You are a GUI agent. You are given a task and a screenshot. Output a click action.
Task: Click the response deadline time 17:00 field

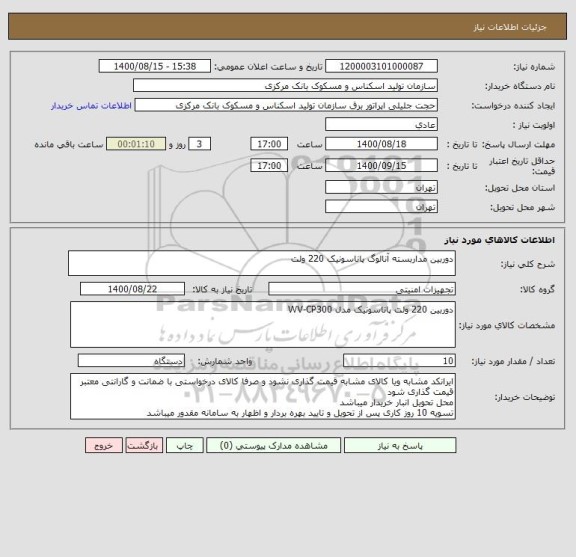[269, 144]
